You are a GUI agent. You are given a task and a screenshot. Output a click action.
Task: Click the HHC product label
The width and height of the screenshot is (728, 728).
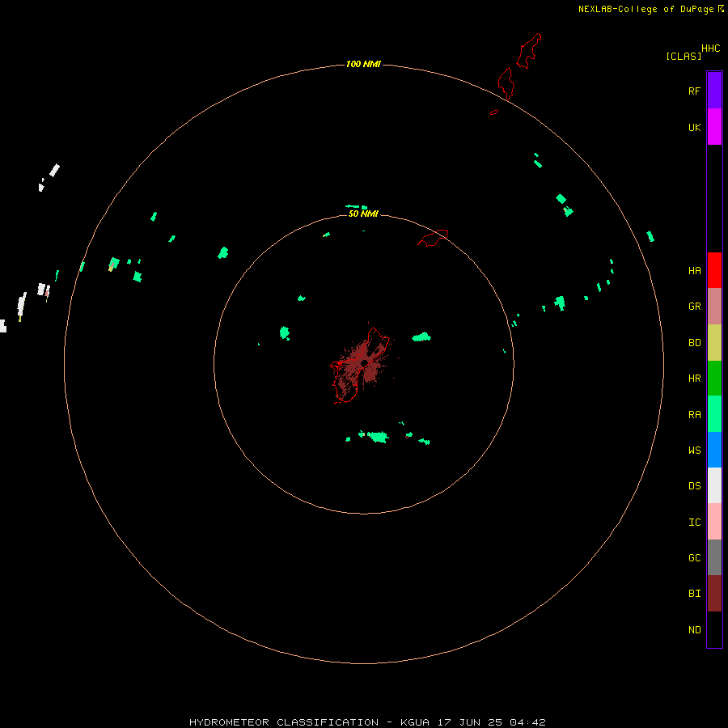(710, 49)
